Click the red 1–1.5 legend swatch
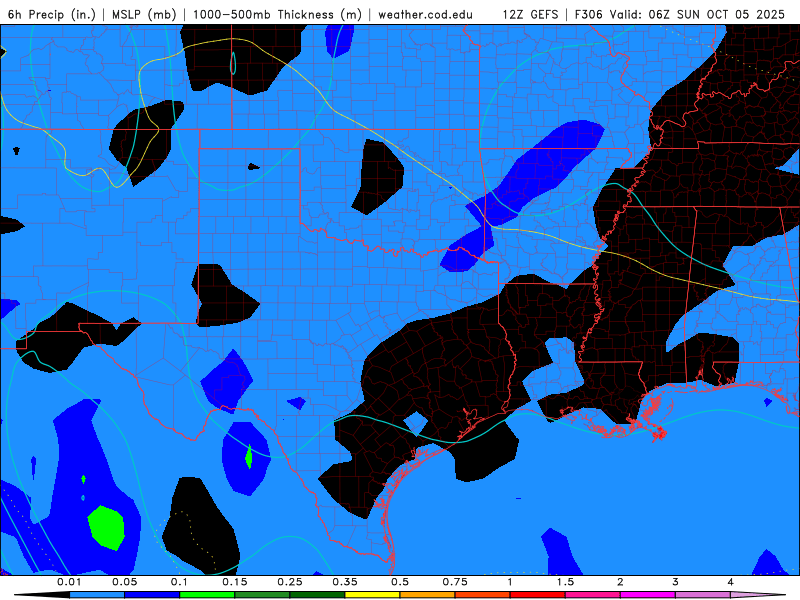This screenshot has width=800, height=600. tap(538, 595)
